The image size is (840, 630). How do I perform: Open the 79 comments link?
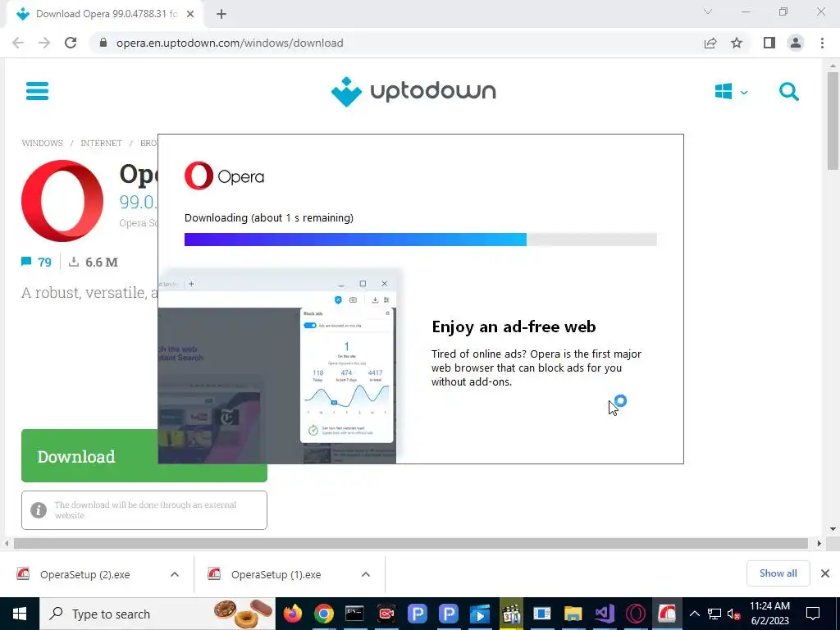pyautogui.click(x=36, y=262)
